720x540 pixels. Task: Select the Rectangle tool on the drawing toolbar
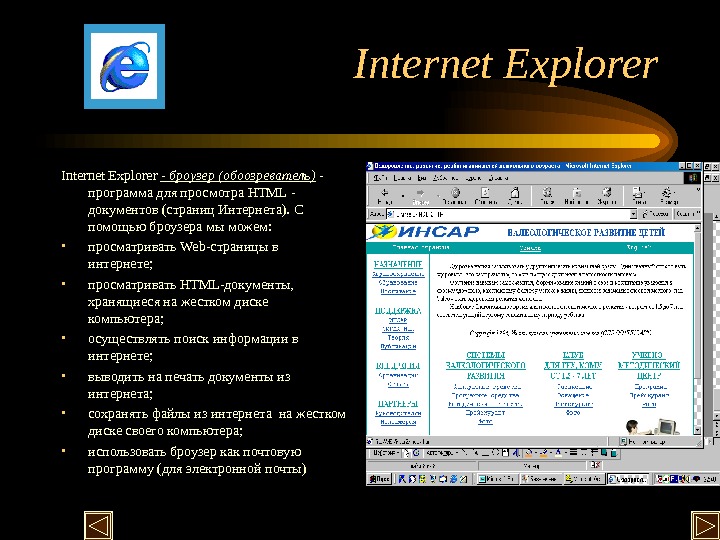tap(486, 453)
